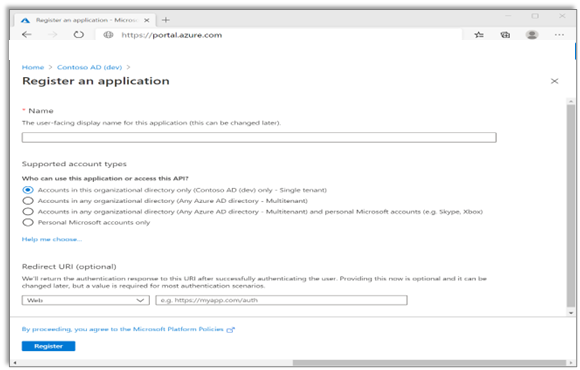The width and height of the screenshot is (580, 370).
Task: Click the scrollbar down arrow
Action: coord(571,313)
